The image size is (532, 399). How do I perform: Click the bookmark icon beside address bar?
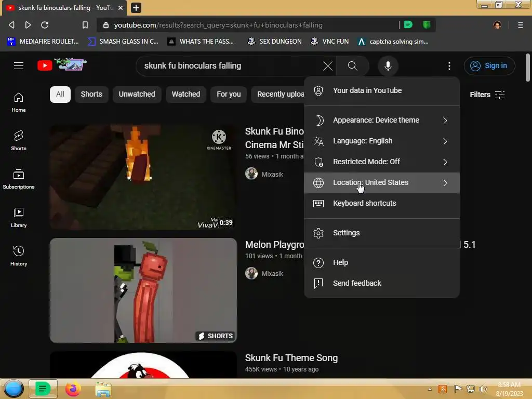click(85, 25)
